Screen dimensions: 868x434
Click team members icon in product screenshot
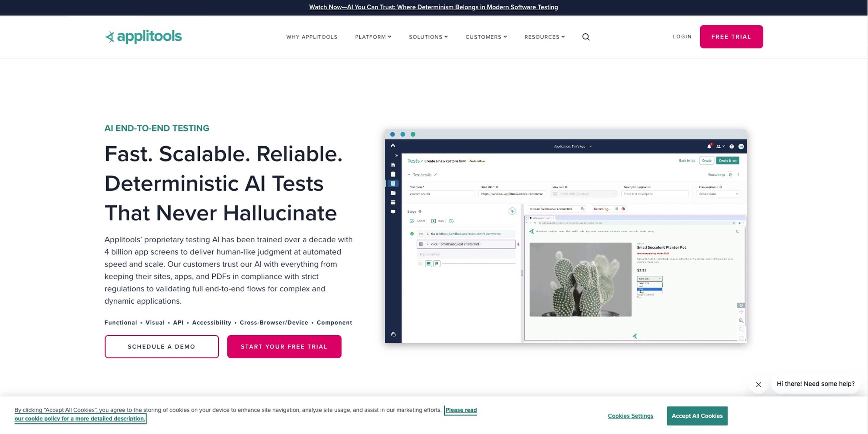pyautogui.click(x=719, y=146)
